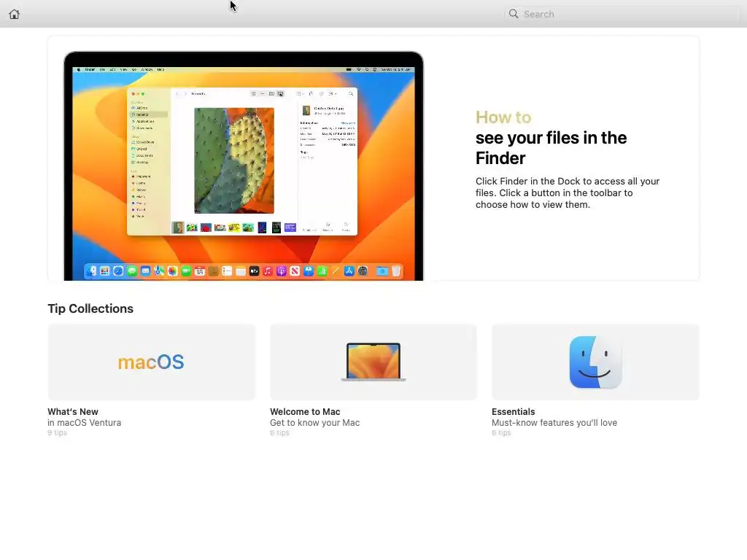
Task: Click the Tip Collections heading
Action: [90, 308]
